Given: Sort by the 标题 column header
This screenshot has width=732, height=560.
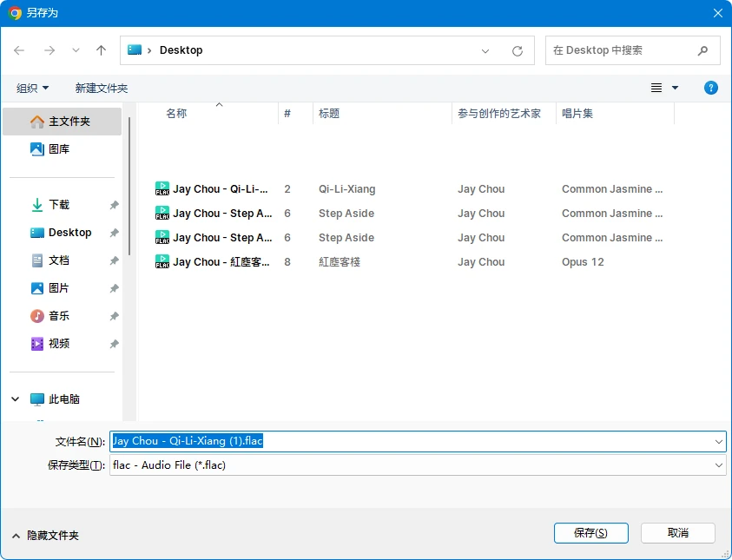Looking at the screenshot, I should [x=329, y=114].
